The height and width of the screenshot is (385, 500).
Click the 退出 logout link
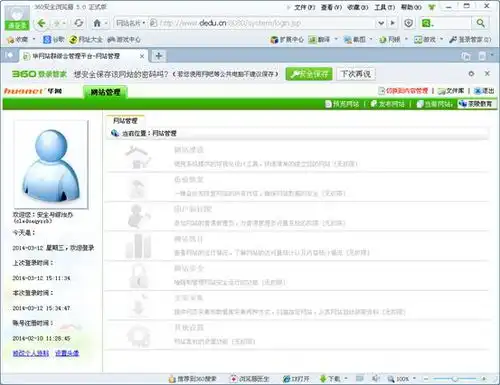click(484, 91)
